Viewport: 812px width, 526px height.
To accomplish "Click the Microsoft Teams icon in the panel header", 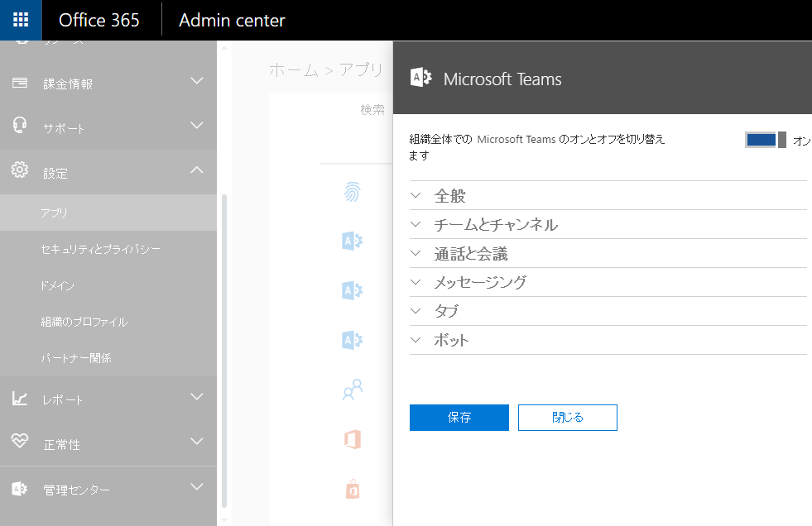I will 420,78.
